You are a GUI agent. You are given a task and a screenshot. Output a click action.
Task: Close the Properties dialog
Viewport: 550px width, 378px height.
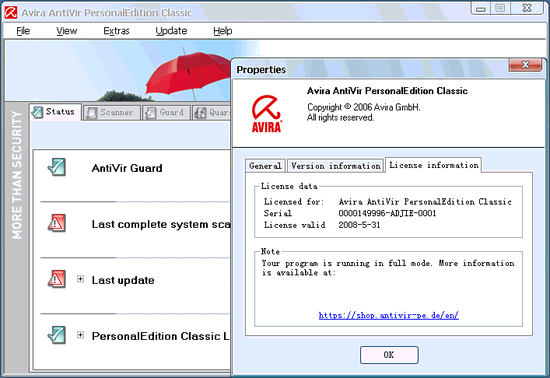(x=525, y=65)
